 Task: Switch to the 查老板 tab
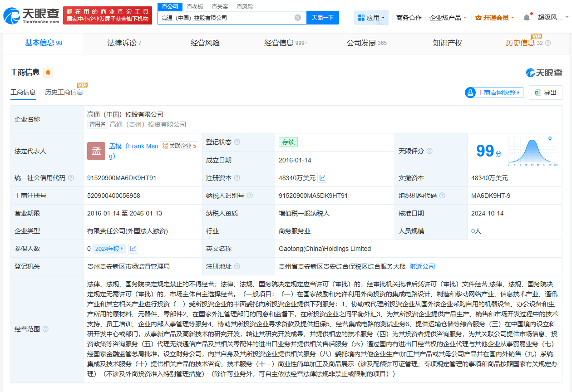[194, 6]
